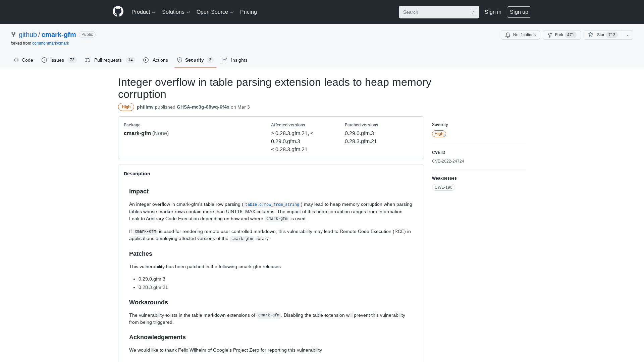The image size is (644, 362).
Task: Switch to the Actions tab
Action: click(156, 60)
